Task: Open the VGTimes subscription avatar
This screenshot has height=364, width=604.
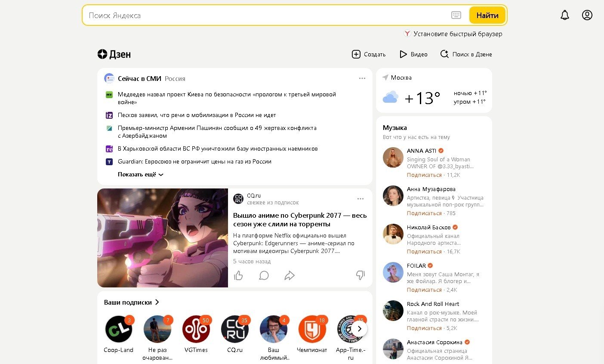Action: point(196,329)
